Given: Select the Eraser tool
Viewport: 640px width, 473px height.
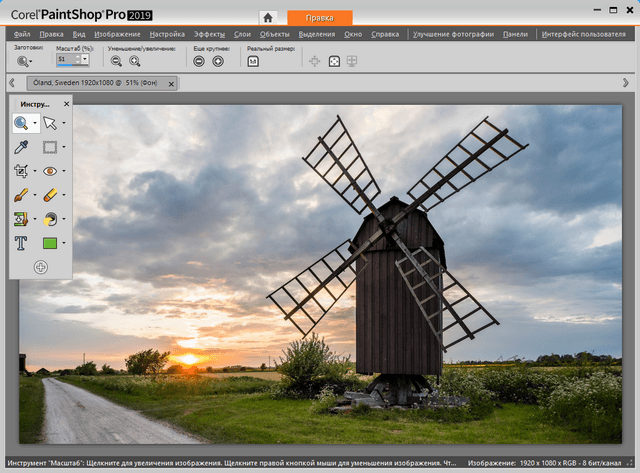Looking at the screenshot, I should tap(50, 195).
